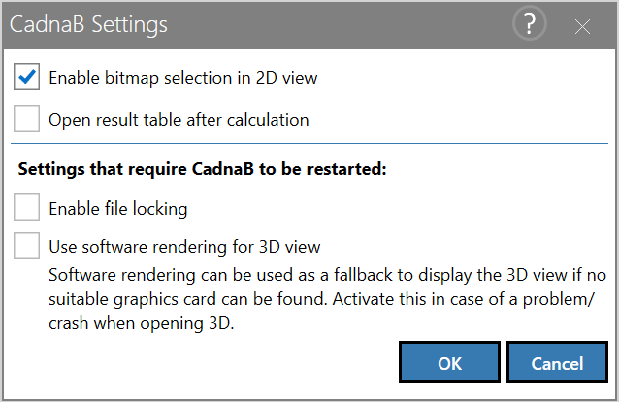The width and height of the screenshot is (619, 402).
Task: Click the 'Open result table after calculation' label
Action: [x=179, y=120]
